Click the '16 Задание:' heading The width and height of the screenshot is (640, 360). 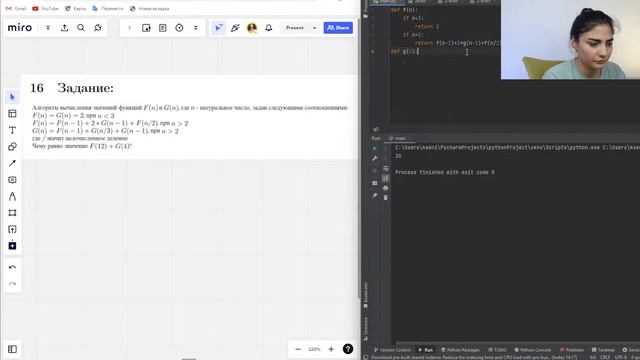click(x=72, y=88)
